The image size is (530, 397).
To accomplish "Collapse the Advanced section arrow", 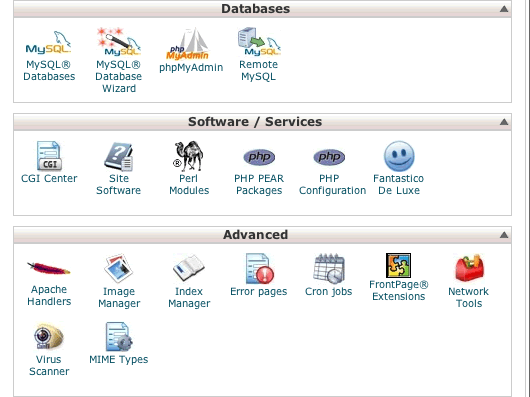I will click(x=504, y=234).
